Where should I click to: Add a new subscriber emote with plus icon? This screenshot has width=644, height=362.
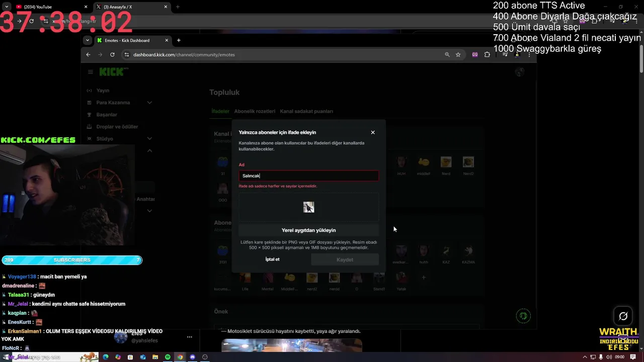coord(424,277)
